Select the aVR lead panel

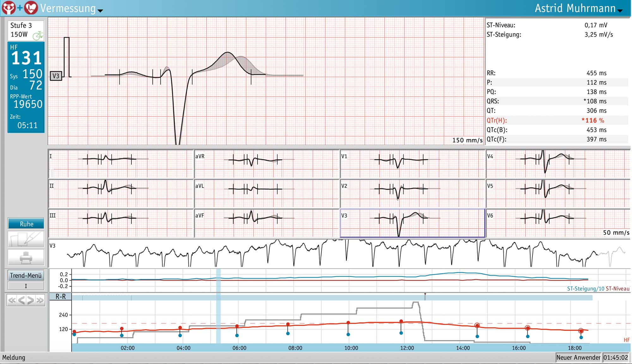coord(266,164)
